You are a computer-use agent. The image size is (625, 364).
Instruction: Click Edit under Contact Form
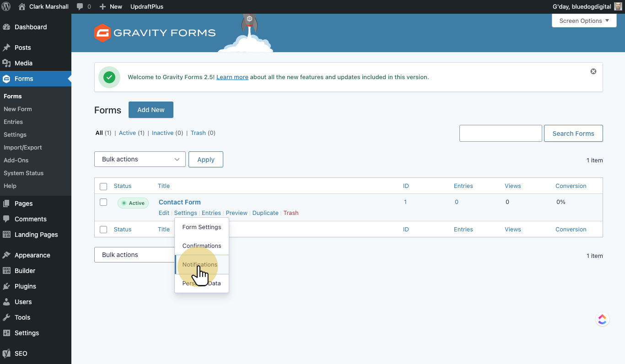click(164, 213)
